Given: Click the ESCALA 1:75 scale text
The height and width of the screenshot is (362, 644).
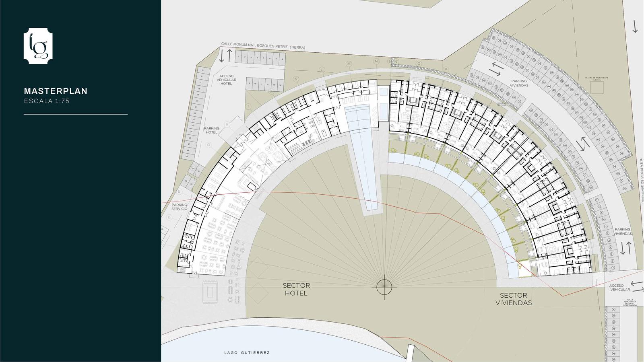Looking at the screenshot, I should (x=47, y=101).
